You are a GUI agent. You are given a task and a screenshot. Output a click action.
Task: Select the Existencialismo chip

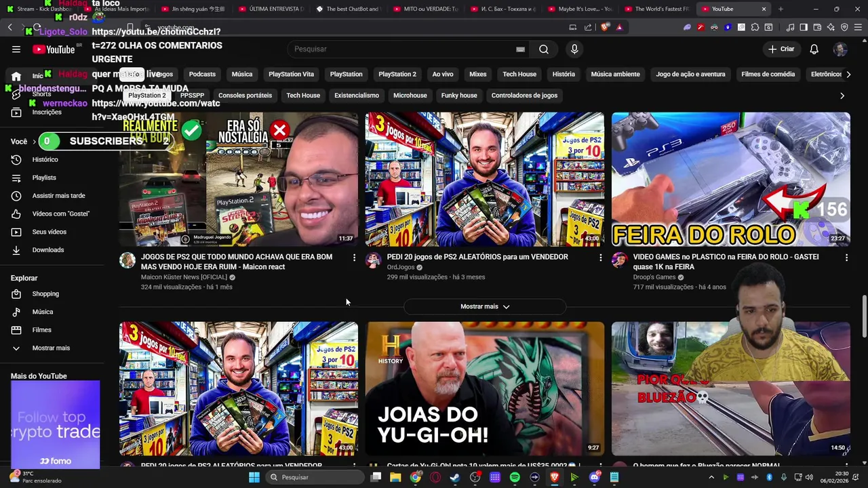point(357,96)
